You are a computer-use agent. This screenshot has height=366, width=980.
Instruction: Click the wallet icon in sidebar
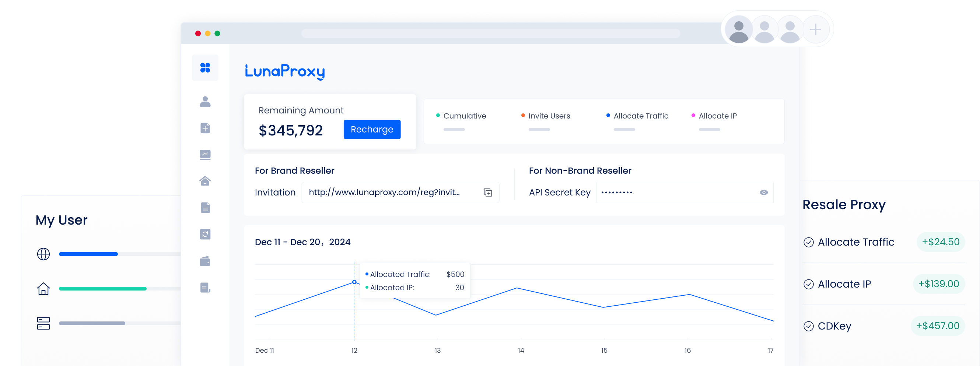(x=205, y=261)
